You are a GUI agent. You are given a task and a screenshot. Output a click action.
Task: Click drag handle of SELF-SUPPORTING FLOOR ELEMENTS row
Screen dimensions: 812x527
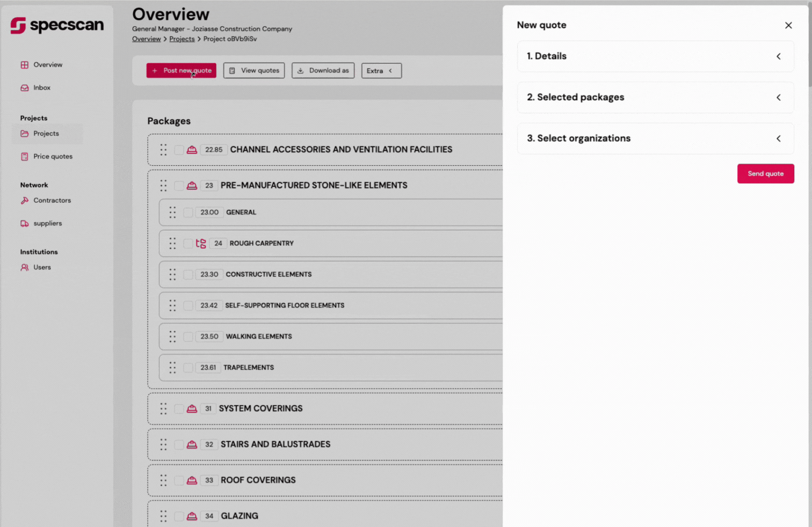(x=172, y=306)
